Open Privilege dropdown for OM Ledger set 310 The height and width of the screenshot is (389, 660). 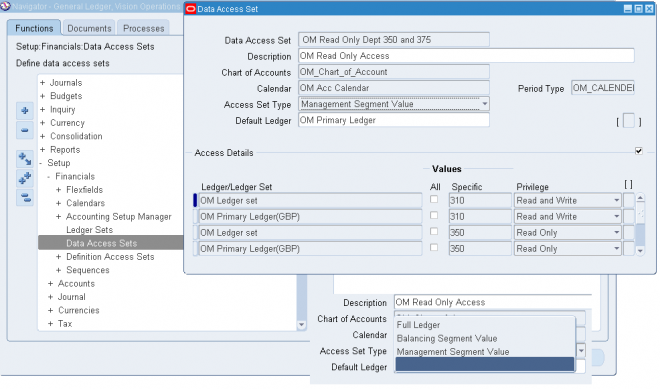click(x=616, y=200)
